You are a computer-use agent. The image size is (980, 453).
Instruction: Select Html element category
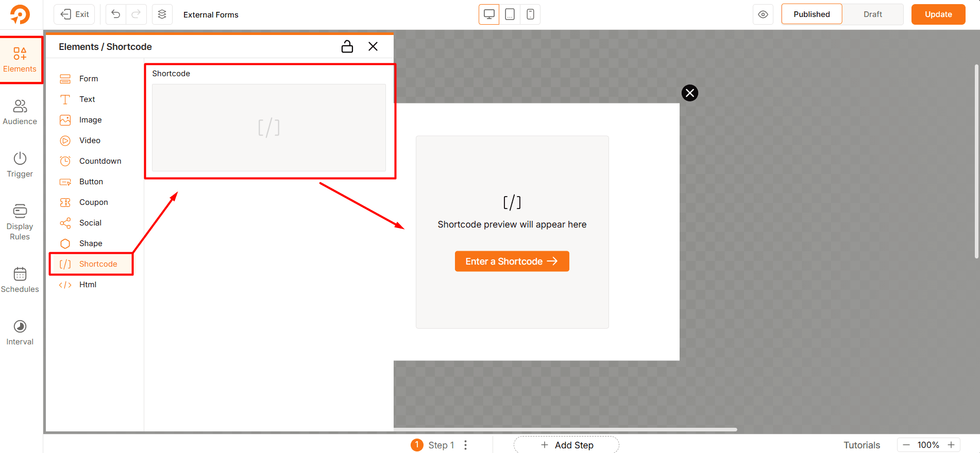point(88,285)
